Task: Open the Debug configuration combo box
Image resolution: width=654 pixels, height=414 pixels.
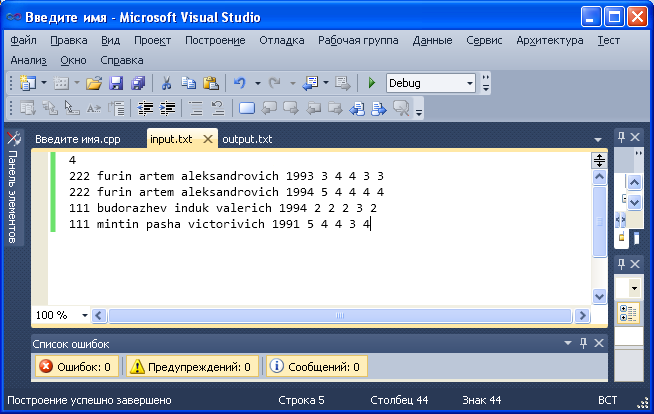Action: pyautogui.click(x=431, y=83)
